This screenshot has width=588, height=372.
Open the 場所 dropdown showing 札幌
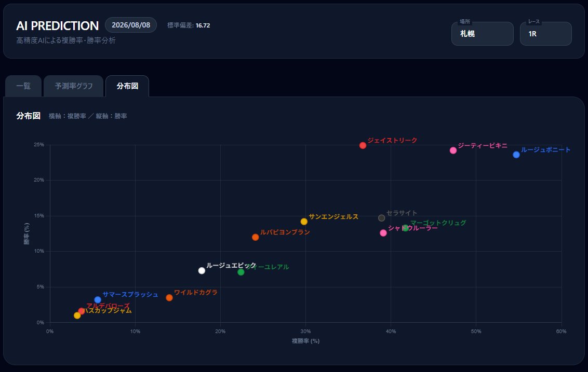click(482, 34)
